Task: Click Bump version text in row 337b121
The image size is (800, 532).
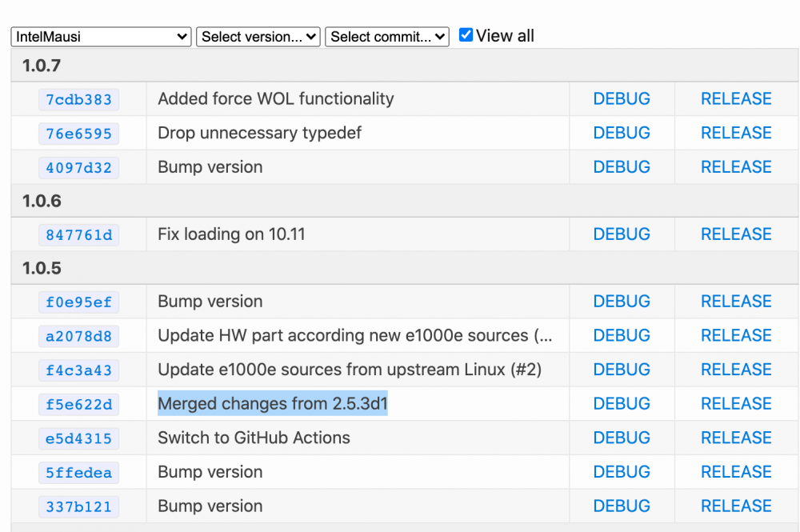Action: pyautogui.click(x=210, y=506)
